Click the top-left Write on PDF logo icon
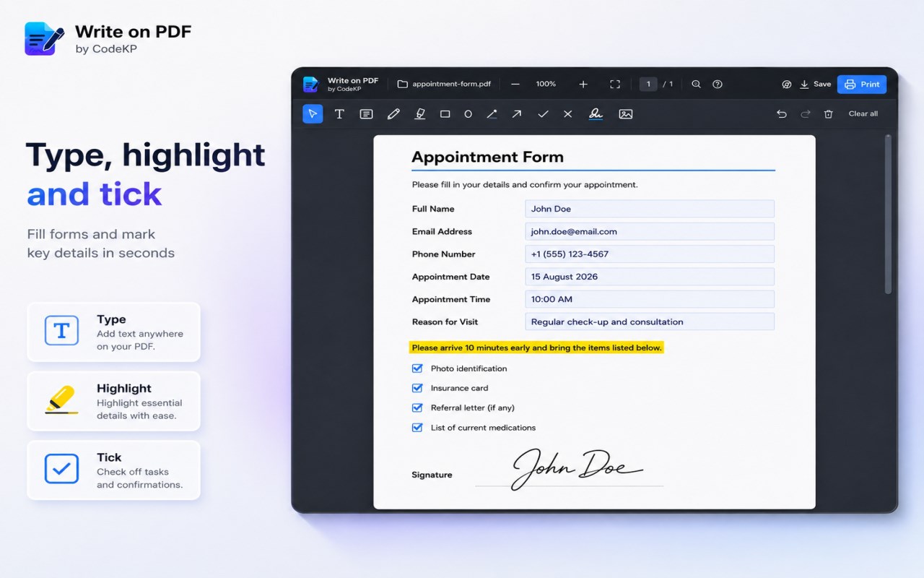Image resolution: width=924 pixels, height=578 pixels. [45, 38]
